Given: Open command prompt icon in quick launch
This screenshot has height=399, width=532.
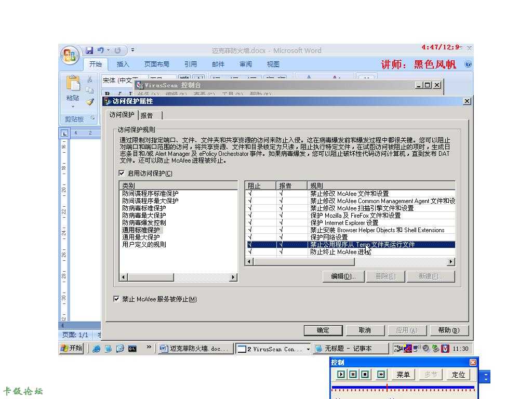Looking at the screenshot, I should 132,349.
